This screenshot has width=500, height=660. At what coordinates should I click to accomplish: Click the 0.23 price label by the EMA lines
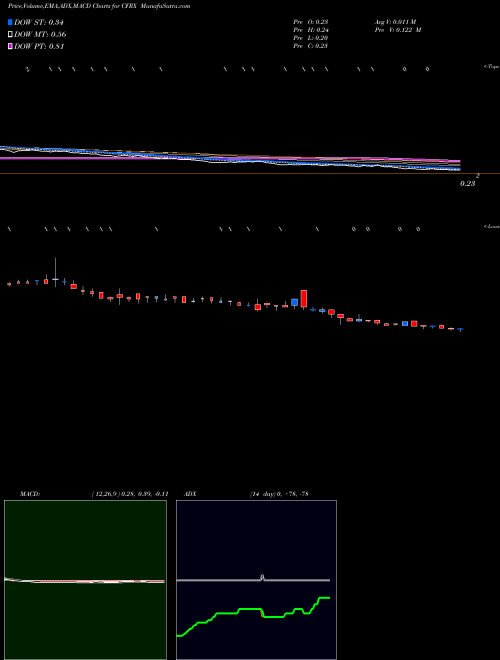point(467,184)
